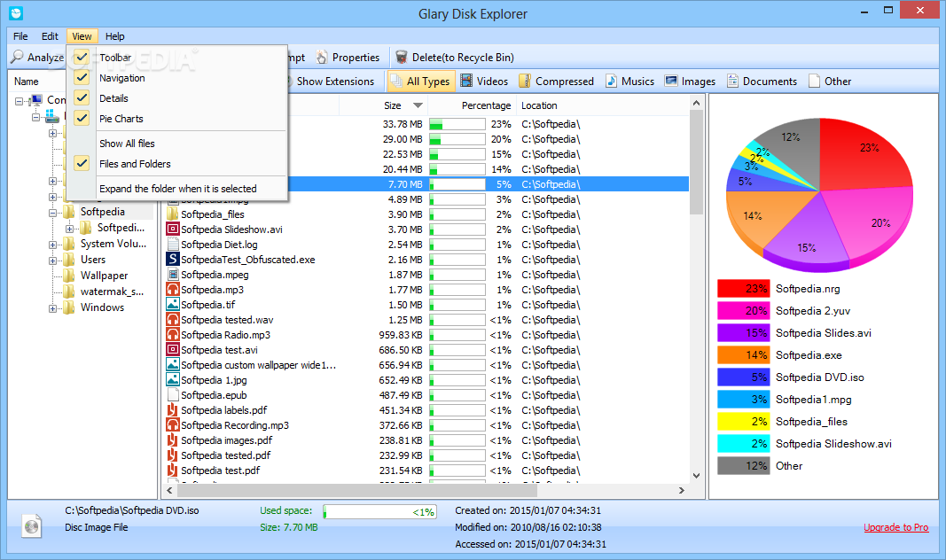Open the Help menu
This screenshot has width=946, height=560.
pos(114,36)
